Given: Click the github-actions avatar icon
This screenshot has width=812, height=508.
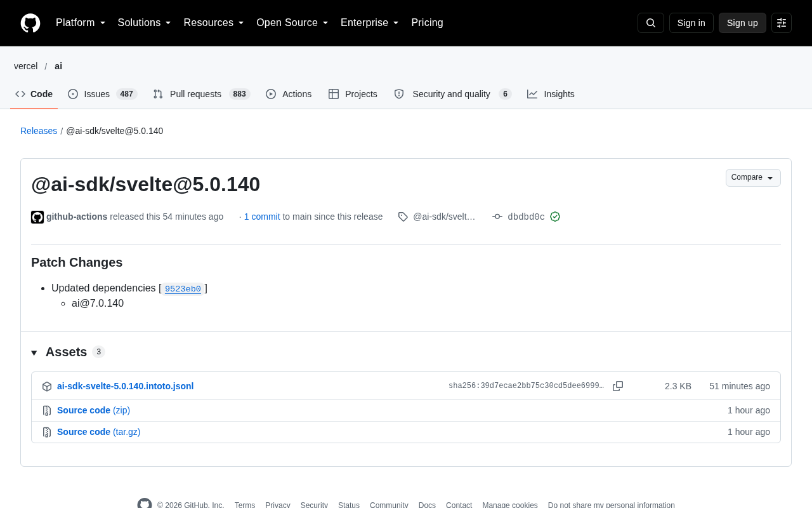Looking at the screenshot, I should pyautogui.click(x=37, y=217).
